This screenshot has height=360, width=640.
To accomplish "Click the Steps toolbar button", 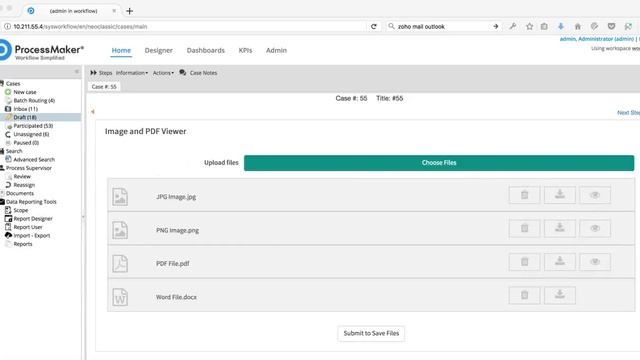I will pos(101,73).
